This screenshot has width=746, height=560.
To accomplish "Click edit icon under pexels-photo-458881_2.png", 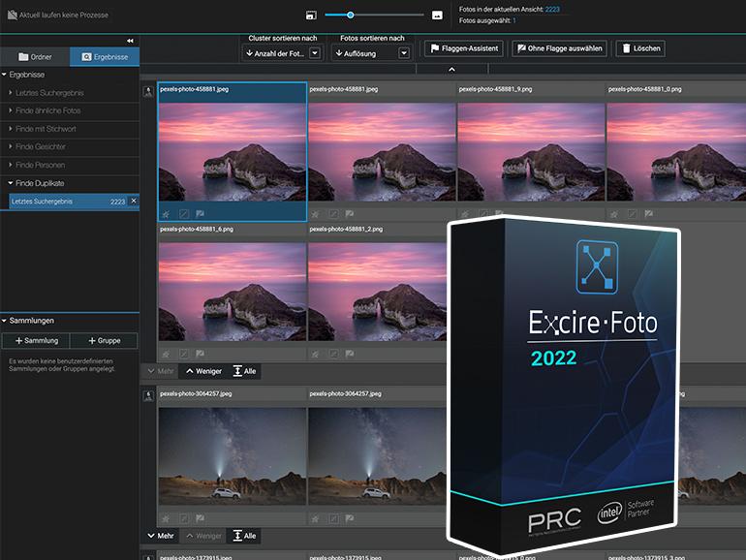I will (x=332, y=354).
